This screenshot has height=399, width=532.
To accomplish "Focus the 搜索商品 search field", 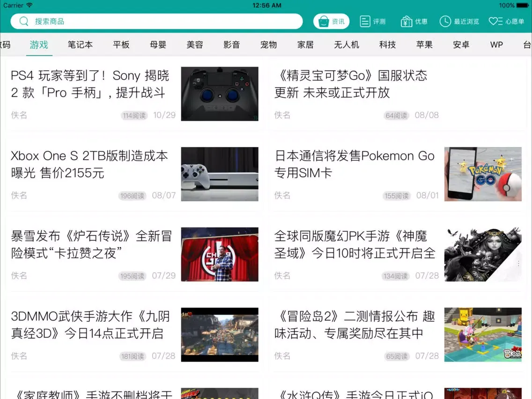I will (156, 22).
